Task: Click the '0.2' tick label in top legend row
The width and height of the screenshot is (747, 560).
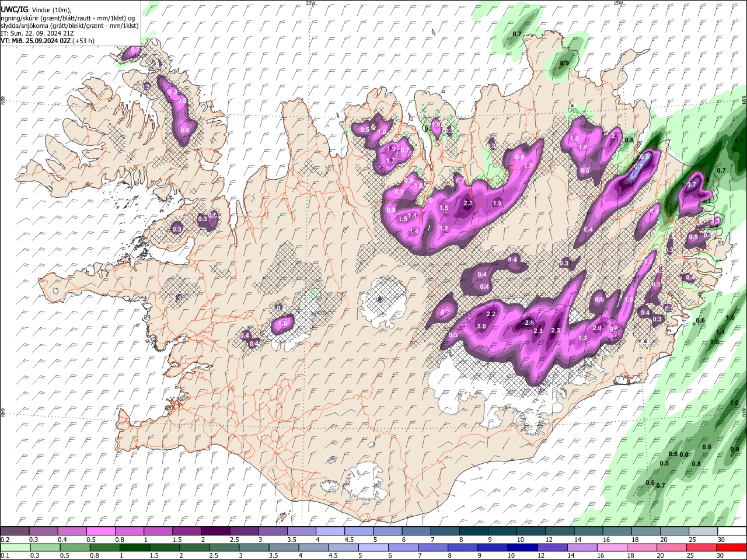Action: tap(5, 540)
